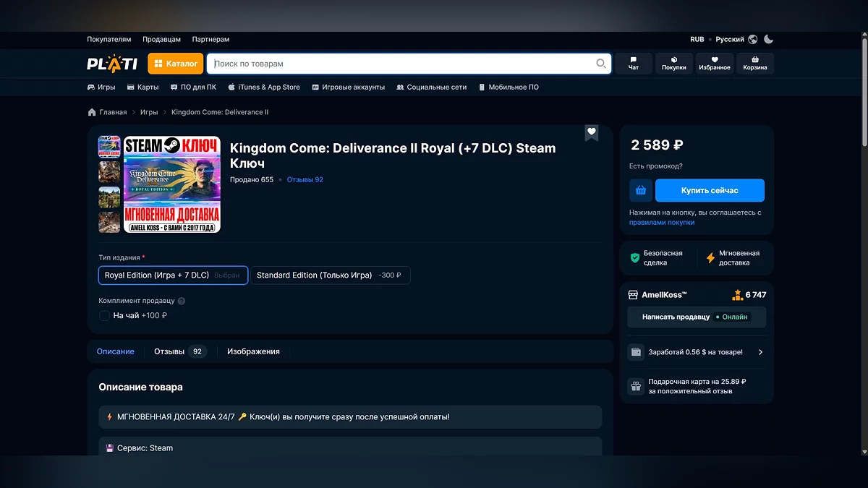Click add-to-cart basket icon button
This screenshot has height=488, width=868.
pyautogui.click(x=640, y=190)
